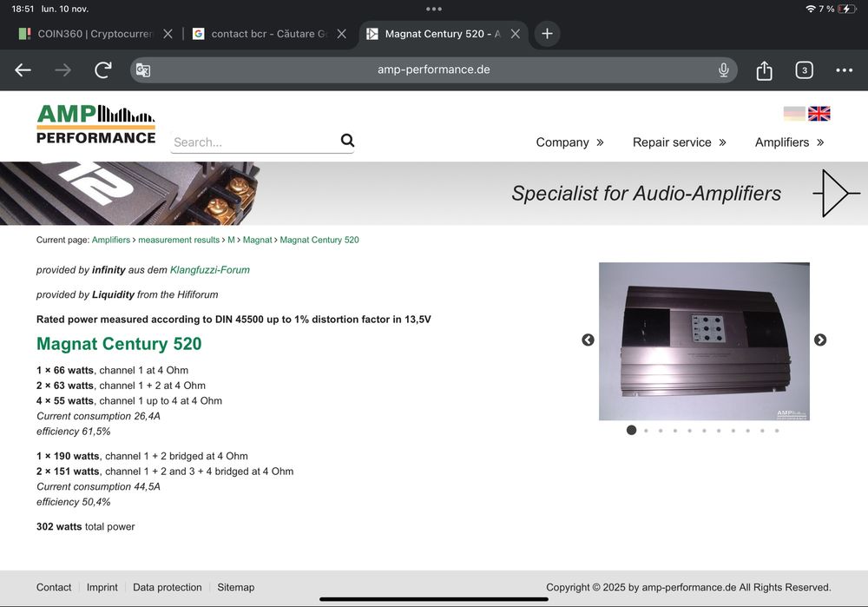Open the Magnat breadcrumb link

click(x=258, y=240)
